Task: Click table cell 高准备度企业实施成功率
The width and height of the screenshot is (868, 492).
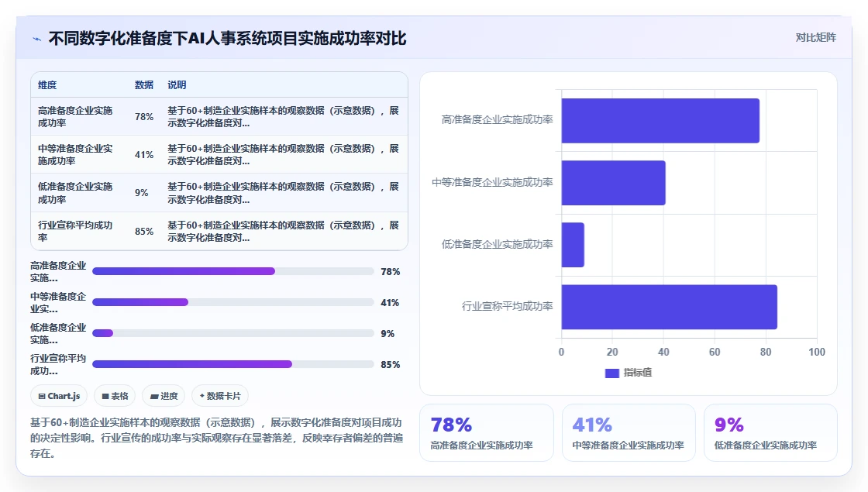Action: (x=75, y=117)
